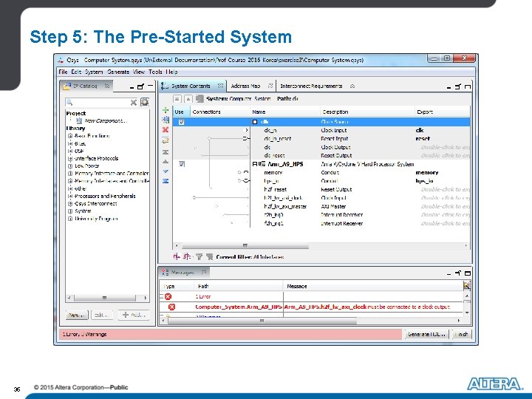Click the IP Catalog horizontal scrollbar thumb
Image resolution: width=532 pixels, height=399 pixels.
tap(104, 298)
